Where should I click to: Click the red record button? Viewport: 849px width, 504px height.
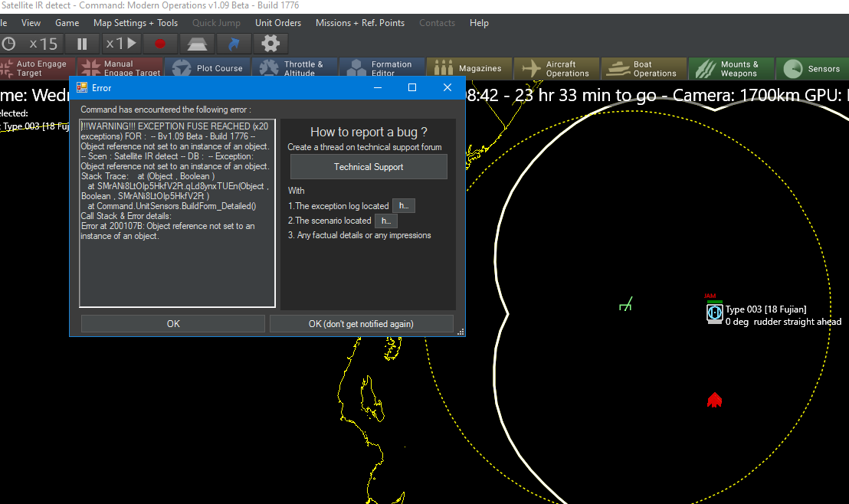click(x=160, y=44)
